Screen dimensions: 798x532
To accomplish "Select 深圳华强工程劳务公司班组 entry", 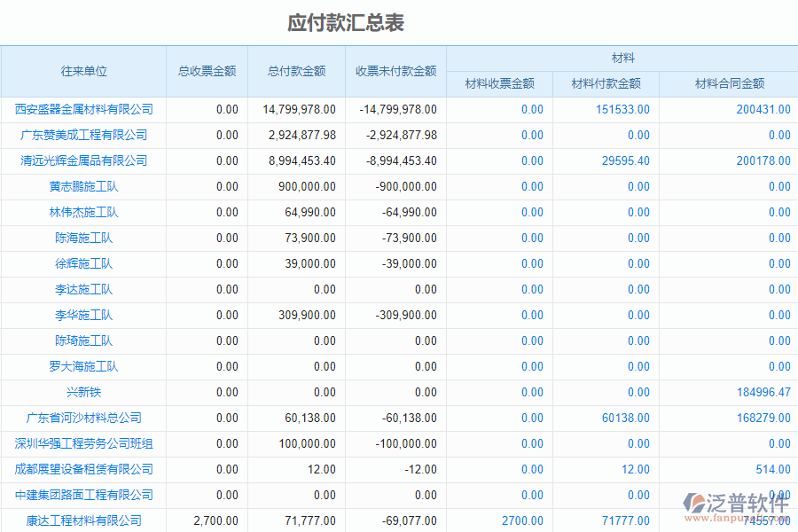I will [83, 443].
